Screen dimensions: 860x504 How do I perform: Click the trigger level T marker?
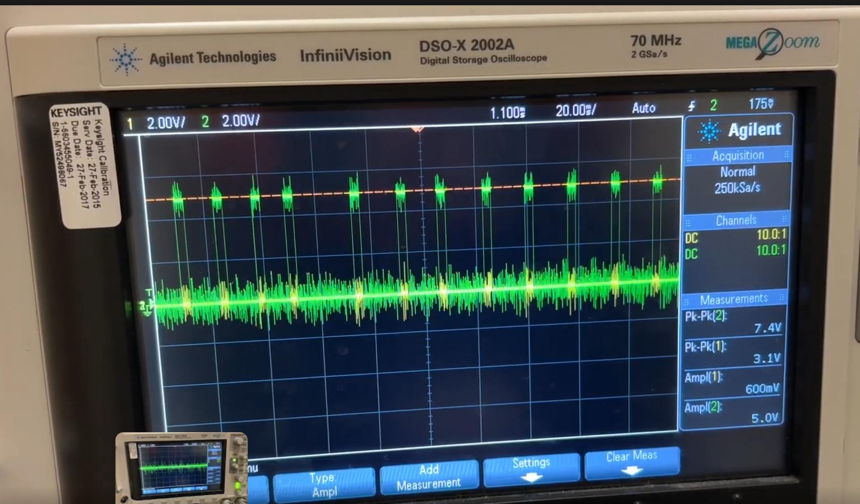pyautogui.click(x=149, y=292)
